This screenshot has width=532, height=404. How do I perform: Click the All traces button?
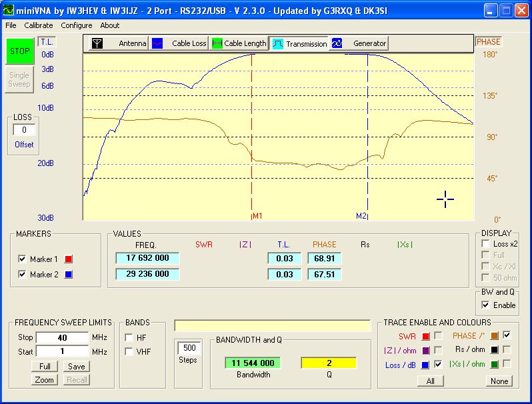point(431,381)
